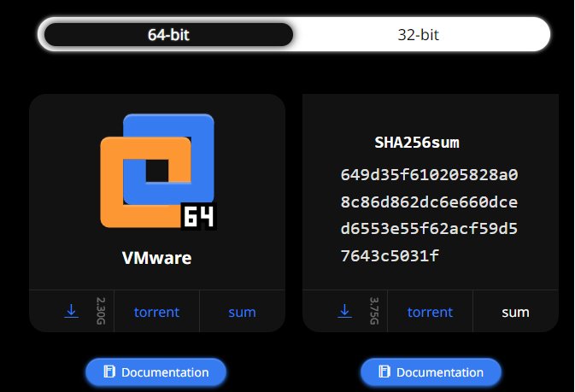The width and height of the screenshot is (575, 392).
Task: Click the 3.75G file size label
Action: [x=373, y=311]
